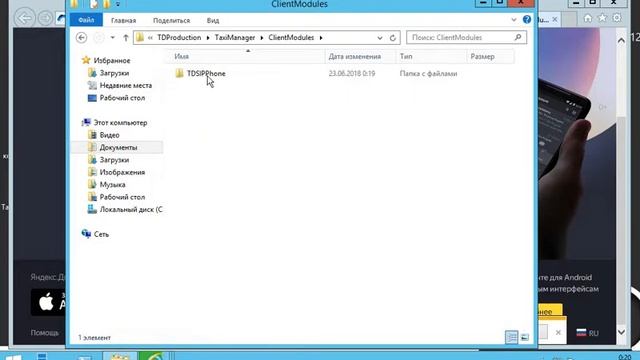Sort by the Размер column header

click(x=490, y=56)
